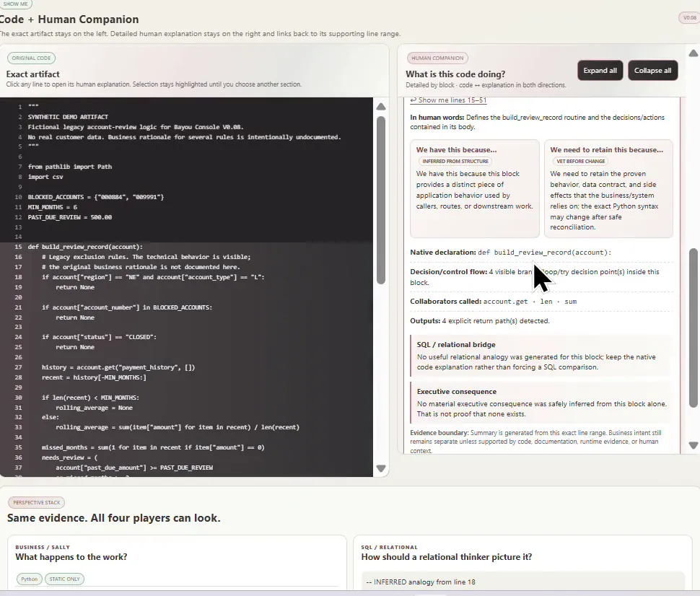700x596 pixels.
Task: Click the Executive consequence section
Action: [x=541, y=402]
